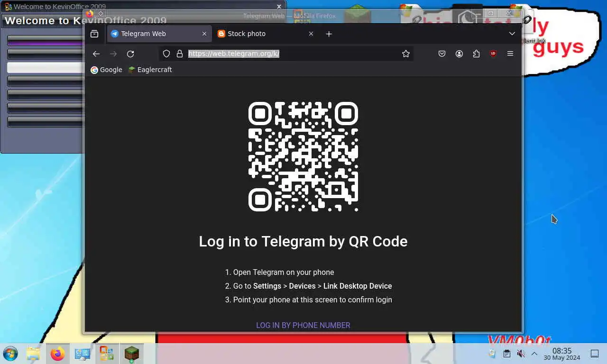Screen dimensions: 607x364
Task: Click the Telegram login QR code
Action: [x=303, y=156]
